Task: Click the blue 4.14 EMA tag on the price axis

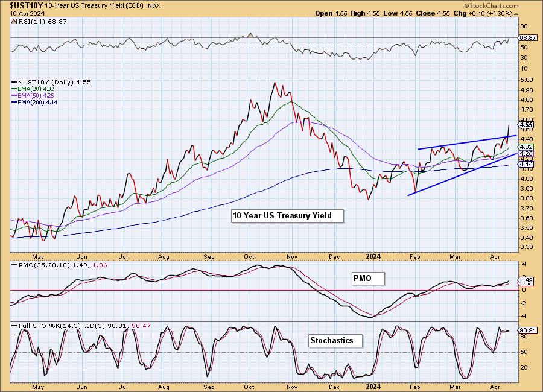Action: 526,165
